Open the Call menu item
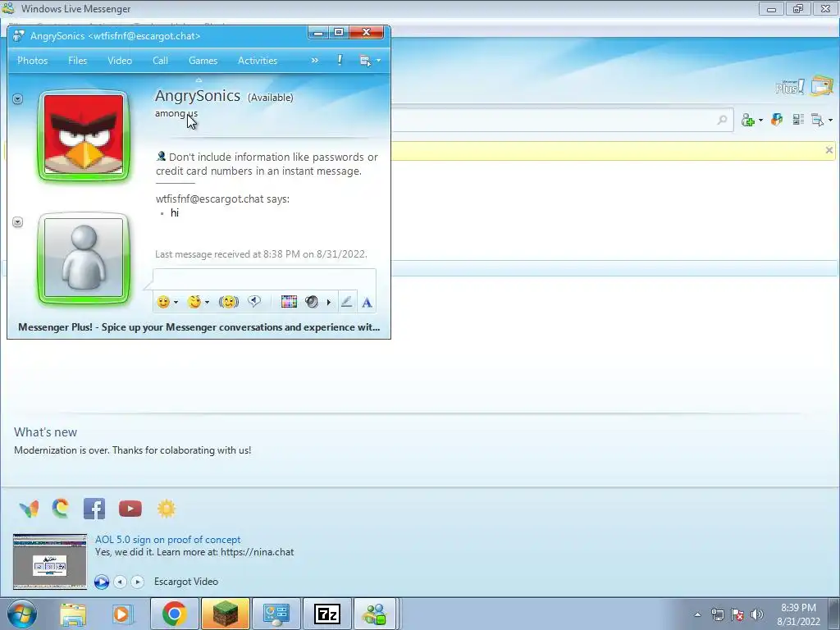Screen dimensions: 840x630 (x=160, y=61)
